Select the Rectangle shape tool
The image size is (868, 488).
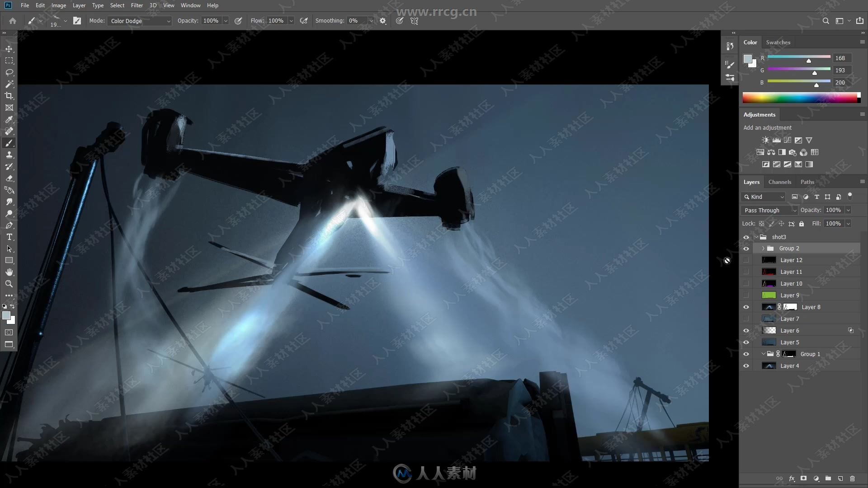tap(9, 260)
